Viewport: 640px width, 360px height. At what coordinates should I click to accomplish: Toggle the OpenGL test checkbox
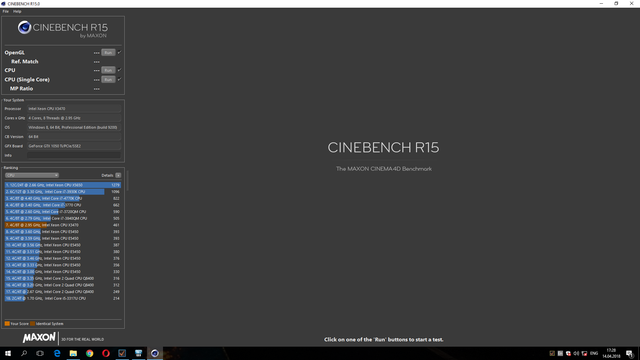click(120, 52)
